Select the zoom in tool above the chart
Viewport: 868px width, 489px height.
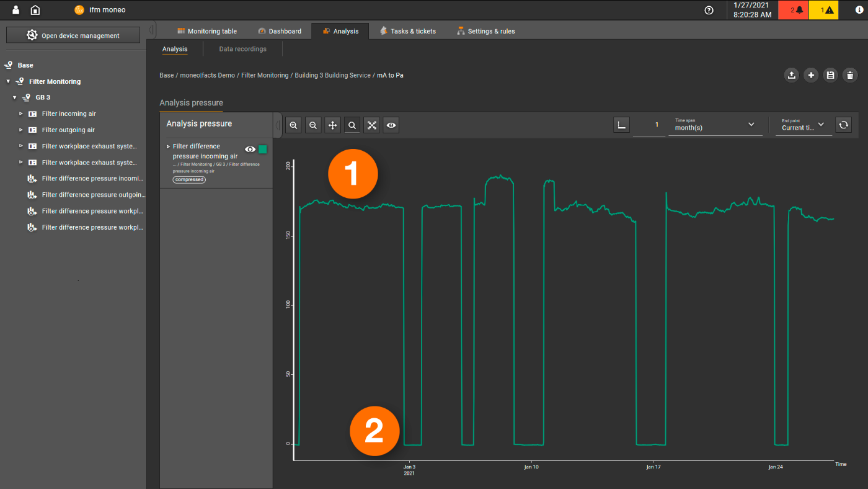tap(293, 125)
